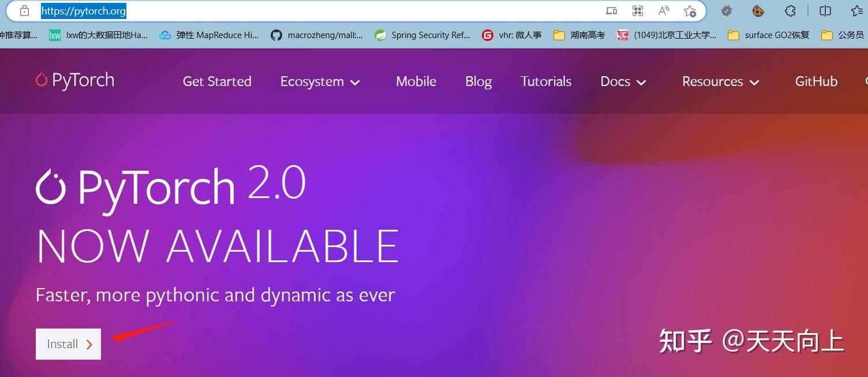Open the Mobile nav link
This screenshot has width=868, height=377.
416,81
